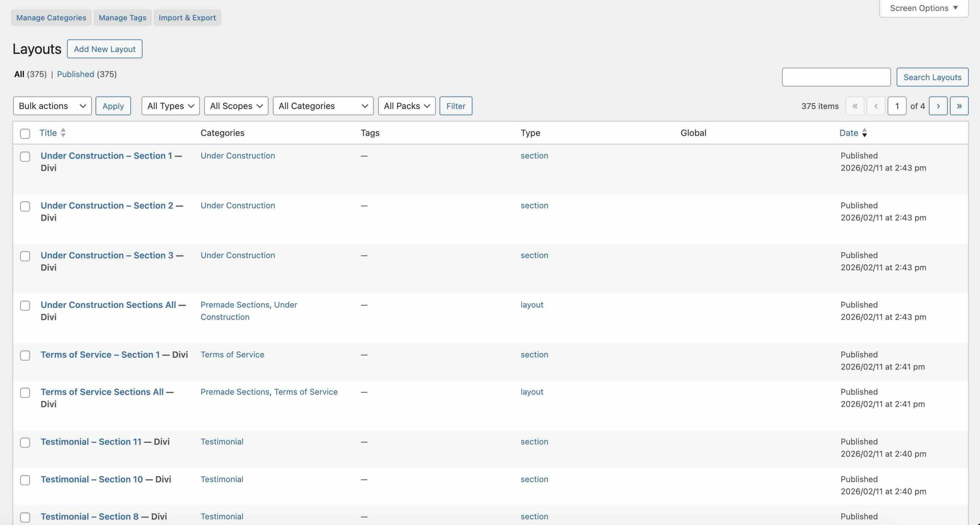The width and height of the screenshot is (980, 525).
Task: Check the Terms of Service Sections All row
Action: point(25,392)
